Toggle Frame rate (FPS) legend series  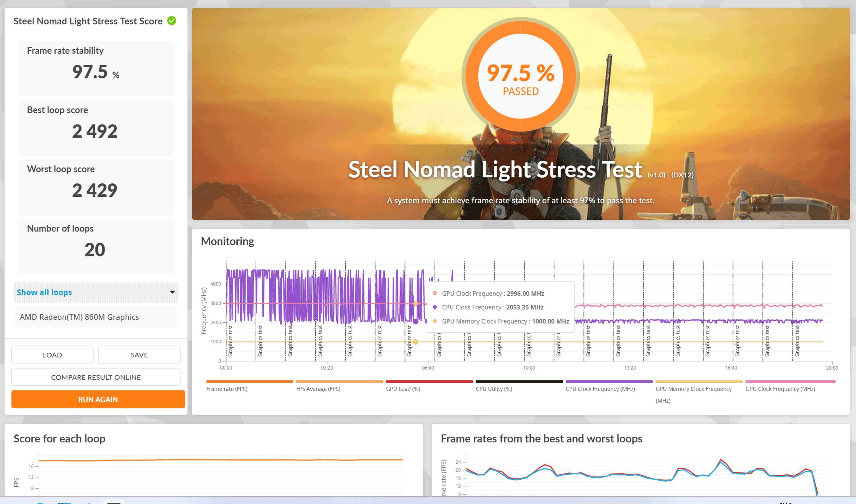(249, 386)
